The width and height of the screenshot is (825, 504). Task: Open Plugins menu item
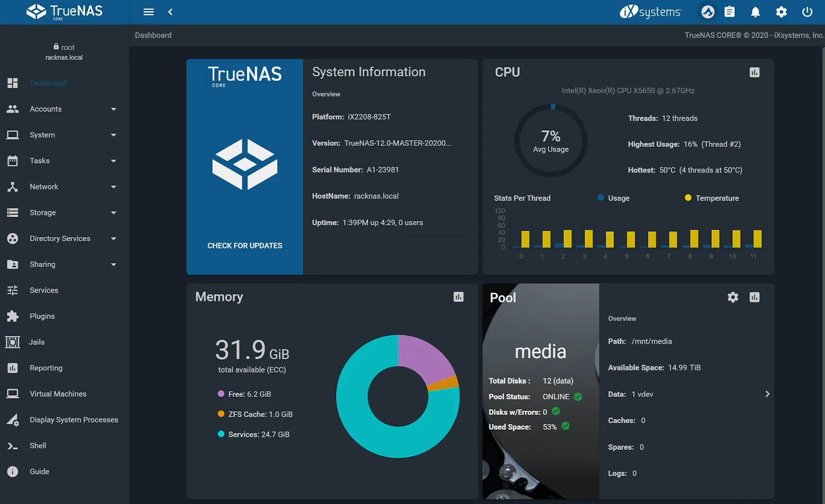coord(42,316)
